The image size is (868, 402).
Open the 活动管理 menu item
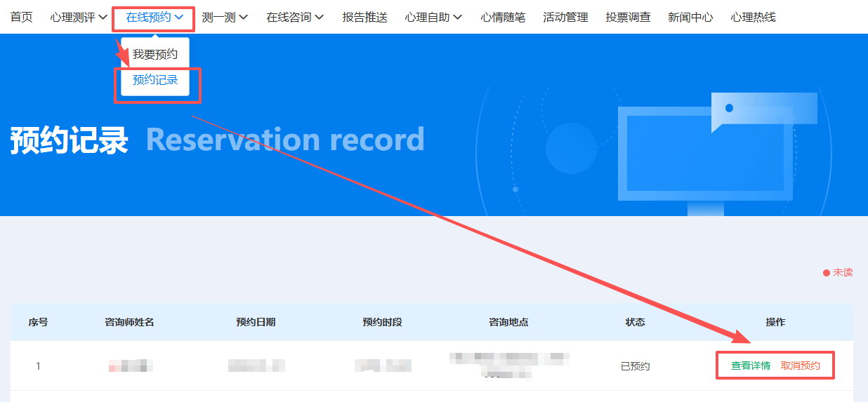pyautogui.click(x=565, y=17)
